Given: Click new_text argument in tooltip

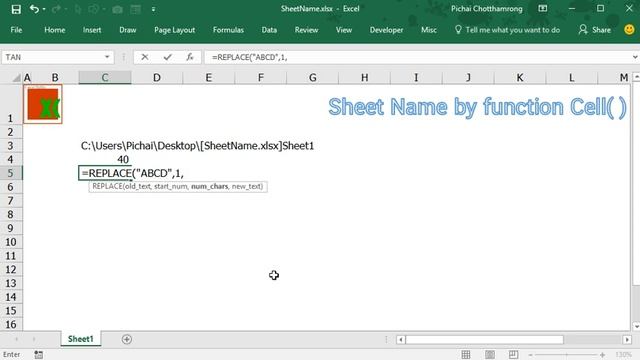Looking at the screenshot, I should [246, 187].
